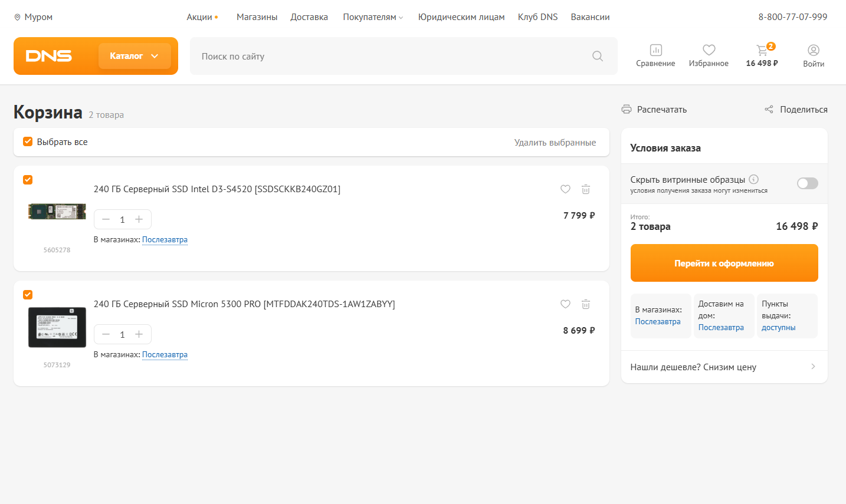
Task: Enable Скрыть витринные образцы switch
Action: tap(808, 183)
